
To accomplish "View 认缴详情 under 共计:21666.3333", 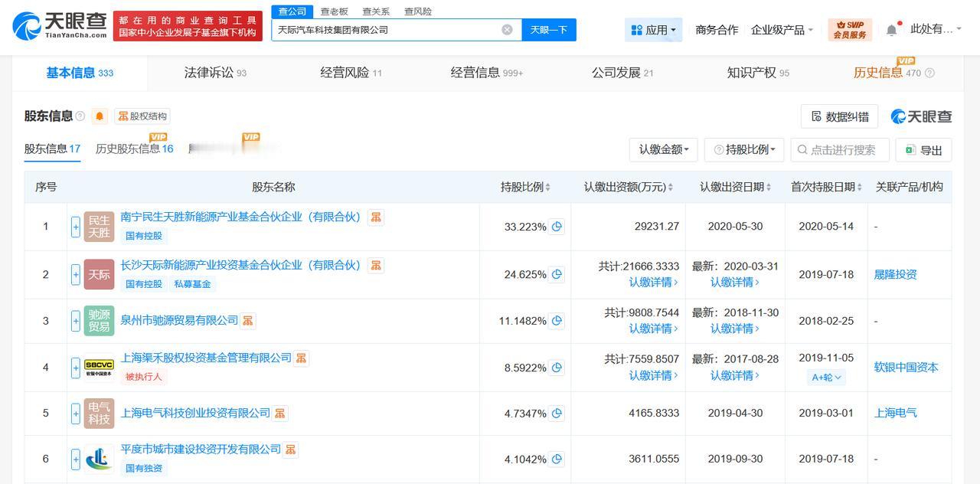I will coord(654,283).
